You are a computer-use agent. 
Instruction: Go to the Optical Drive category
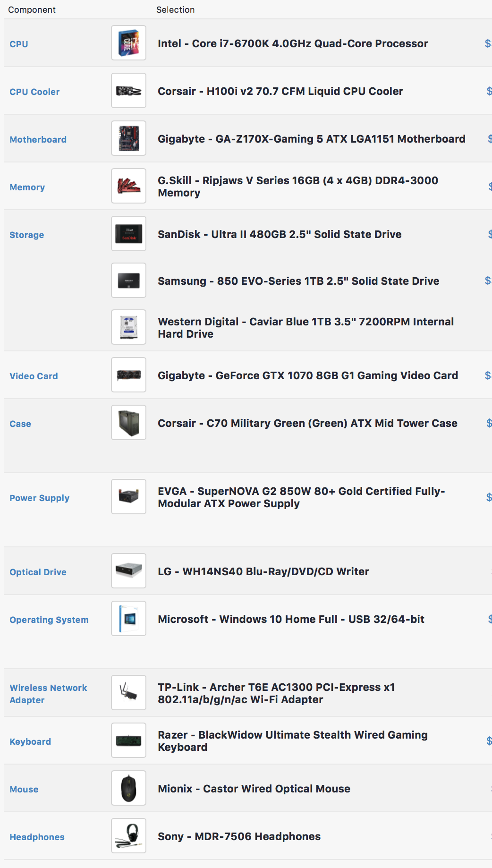point(38,572)
